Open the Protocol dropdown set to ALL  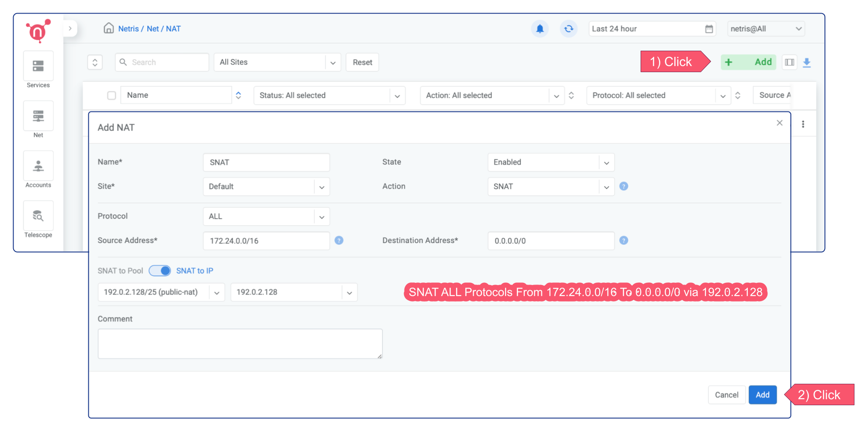pyautogui.click(x=322, y=216)
